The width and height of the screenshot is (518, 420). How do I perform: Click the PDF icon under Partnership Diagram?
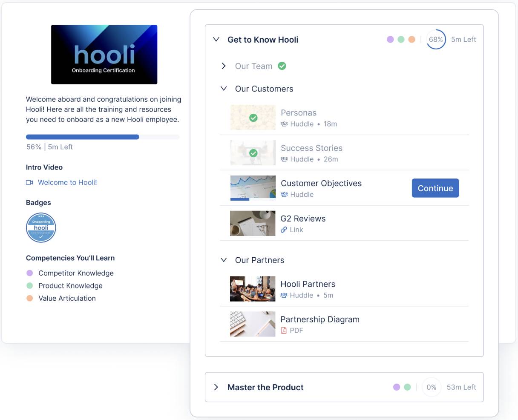click(284, 330)
